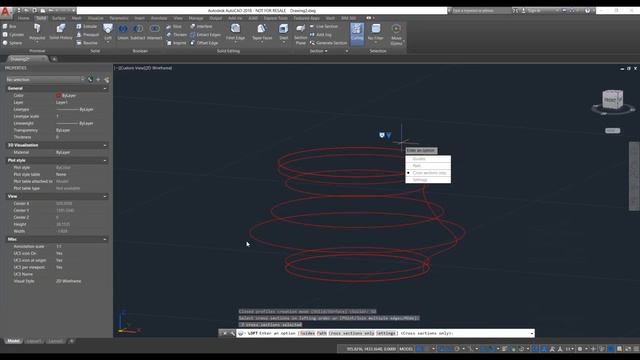Select the Box solid tool
The image size is (640, 360).
(x=9, y=27)
